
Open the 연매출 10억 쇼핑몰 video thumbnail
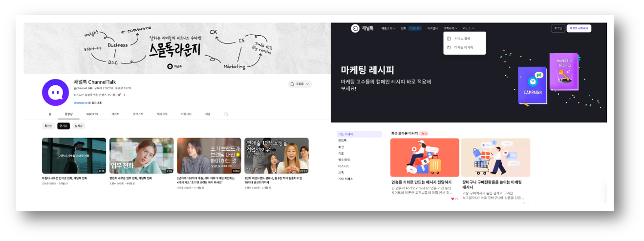pyautogui.click(x=277, y=156)
